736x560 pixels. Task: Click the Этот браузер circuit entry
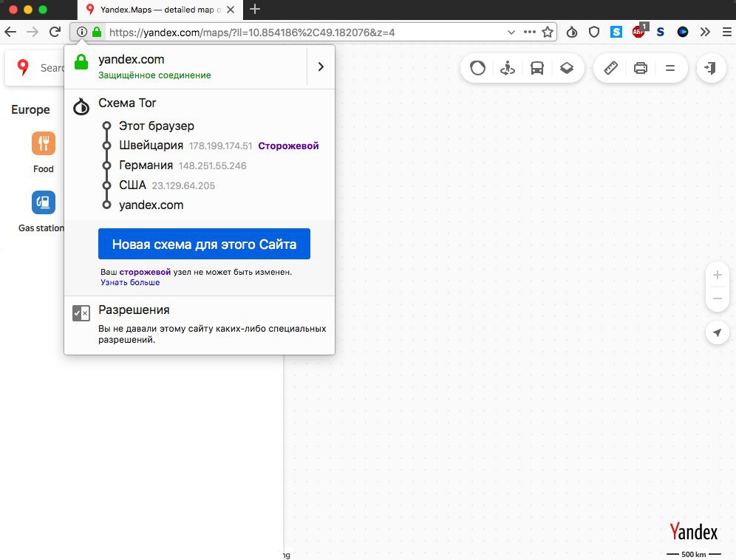157,126
